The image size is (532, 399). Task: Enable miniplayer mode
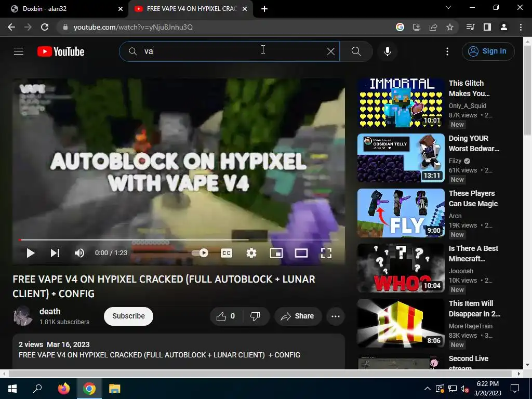(276, 253)
